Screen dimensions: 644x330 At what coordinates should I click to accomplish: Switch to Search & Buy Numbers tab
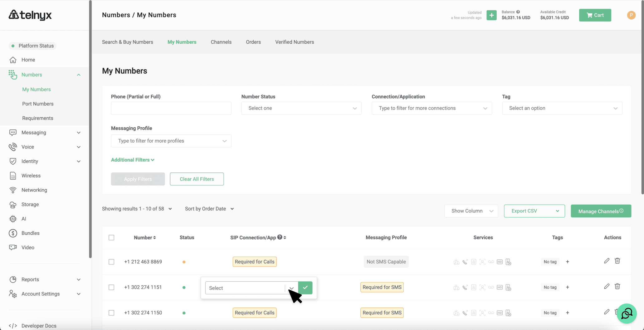tap(128, 42)
